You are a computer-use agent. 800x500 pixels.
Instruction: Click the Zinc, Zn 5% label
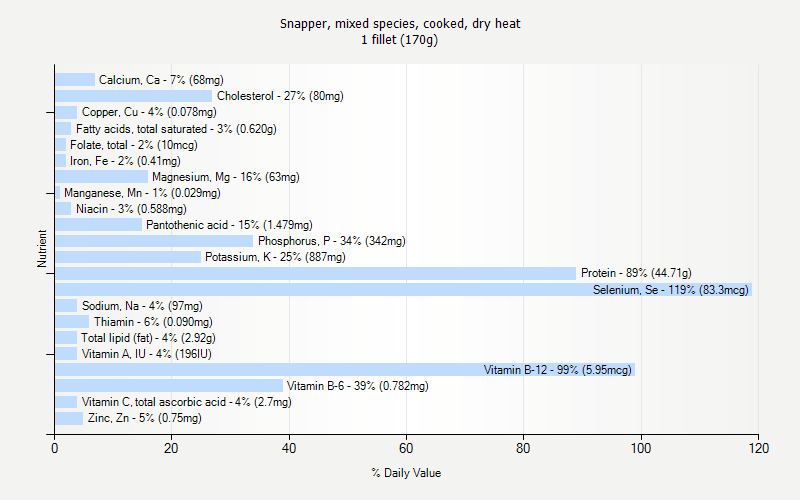coord(144,418)
